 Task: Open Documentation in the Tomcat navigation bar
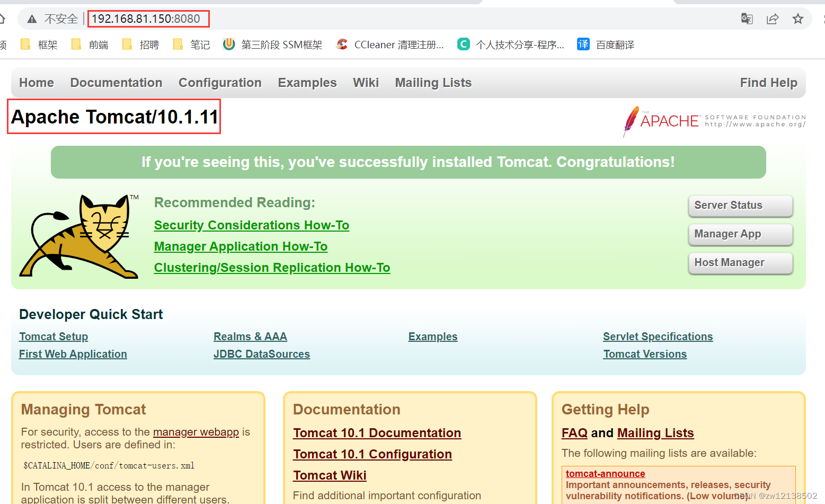click(x=116, y=83)
